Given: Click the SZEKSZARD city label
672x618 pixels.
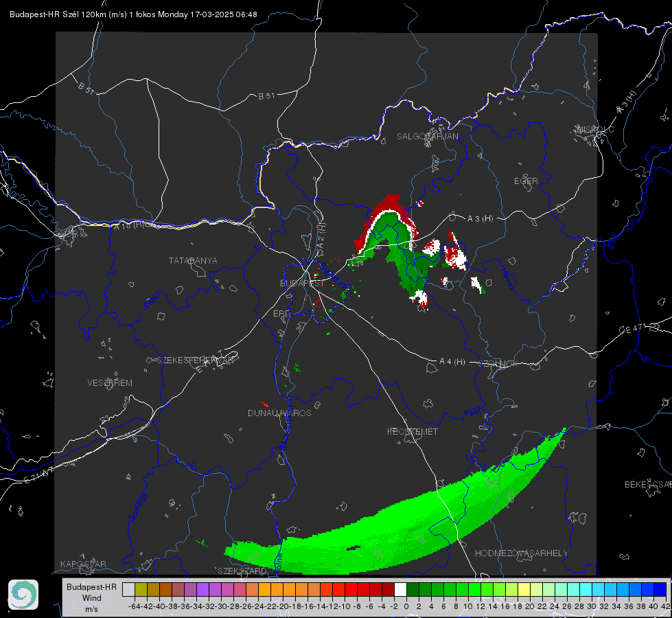Looking at the screenshot, I should 242,571.
